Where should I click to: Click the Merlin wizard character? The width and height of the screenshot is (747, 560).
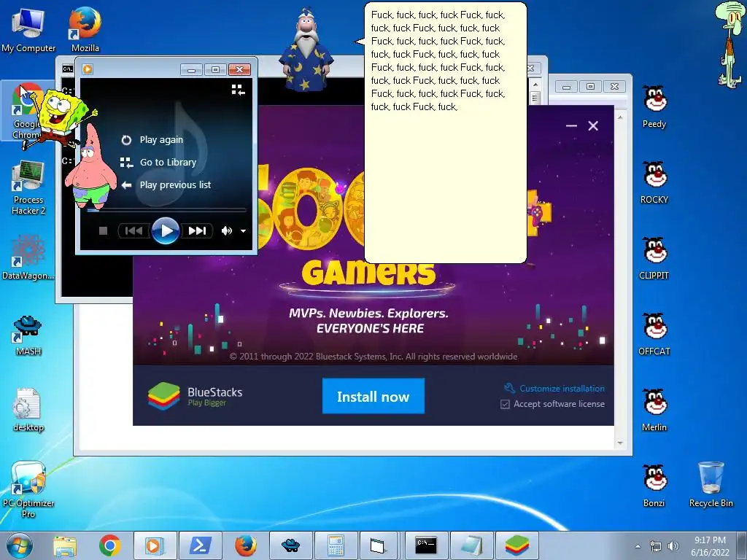pyautogui.click(x=306, y=50)
